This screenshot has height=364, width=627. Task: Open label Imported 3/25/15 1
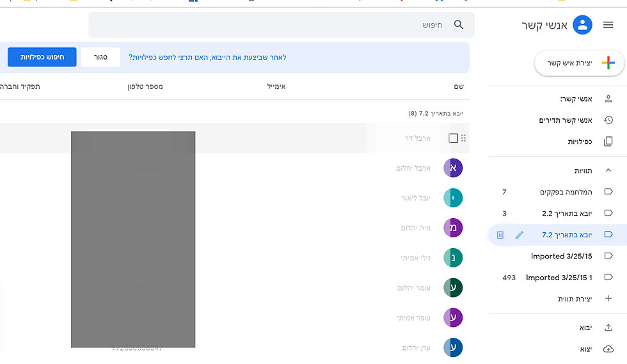click(x=558, y=277)
